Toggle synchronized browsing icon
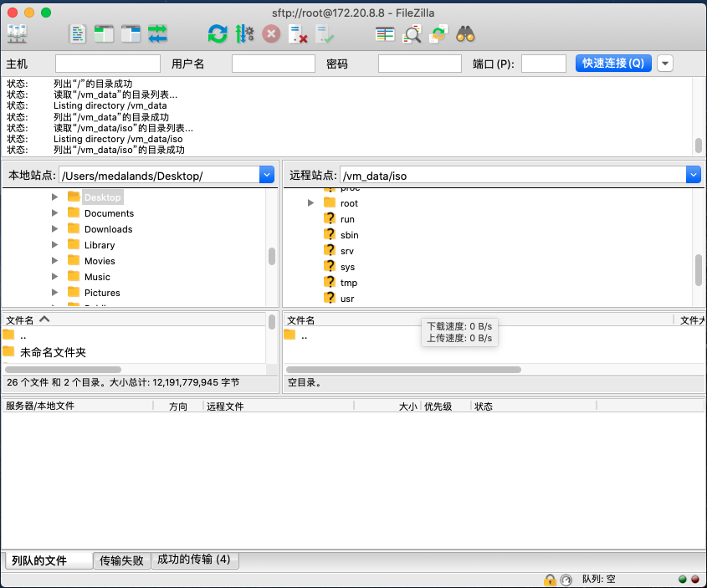The height and width of the screenshot is (588, 707). click(x=438, y=34)
